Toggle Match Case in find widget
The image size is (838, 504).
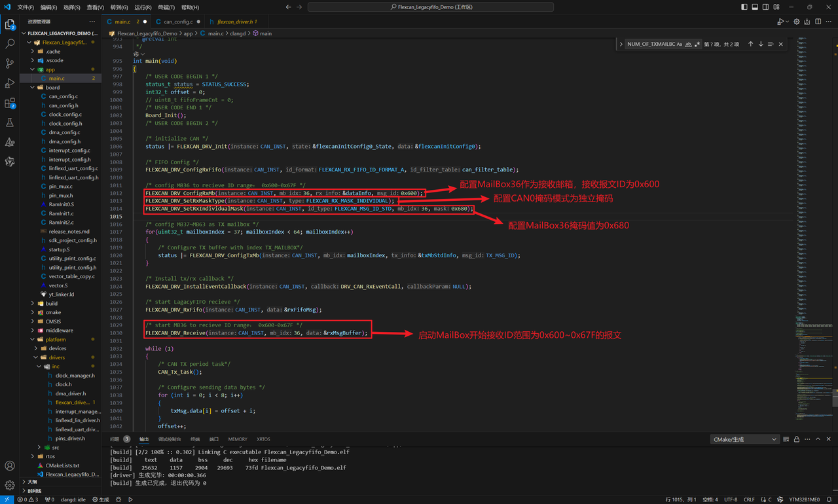tap(679, 44)
